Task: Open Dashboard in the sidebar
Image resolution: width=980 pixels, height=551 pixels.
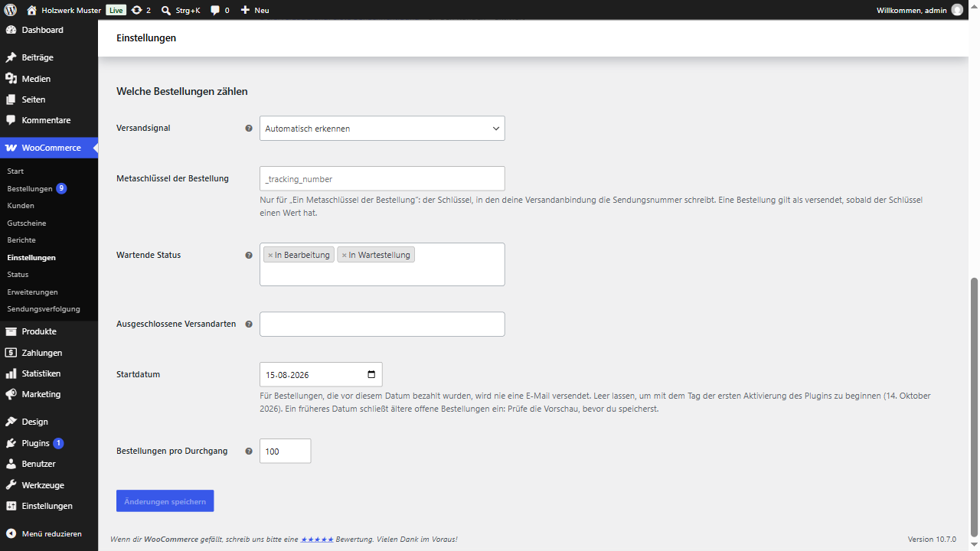Action: tap(49, 30)
